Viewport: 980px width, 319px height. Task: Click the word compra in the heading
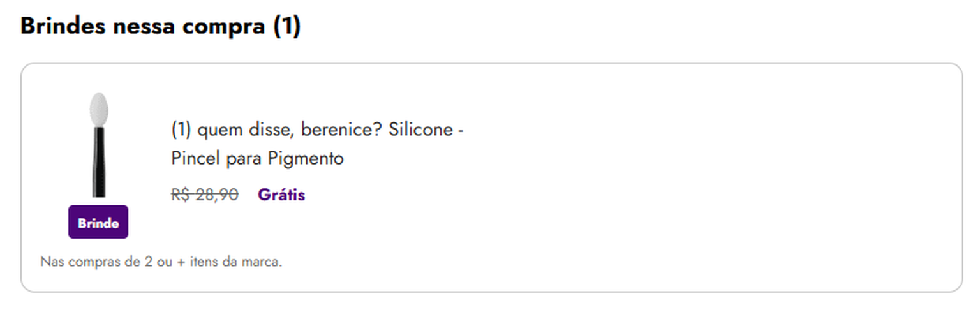click(x=225, y=26)
